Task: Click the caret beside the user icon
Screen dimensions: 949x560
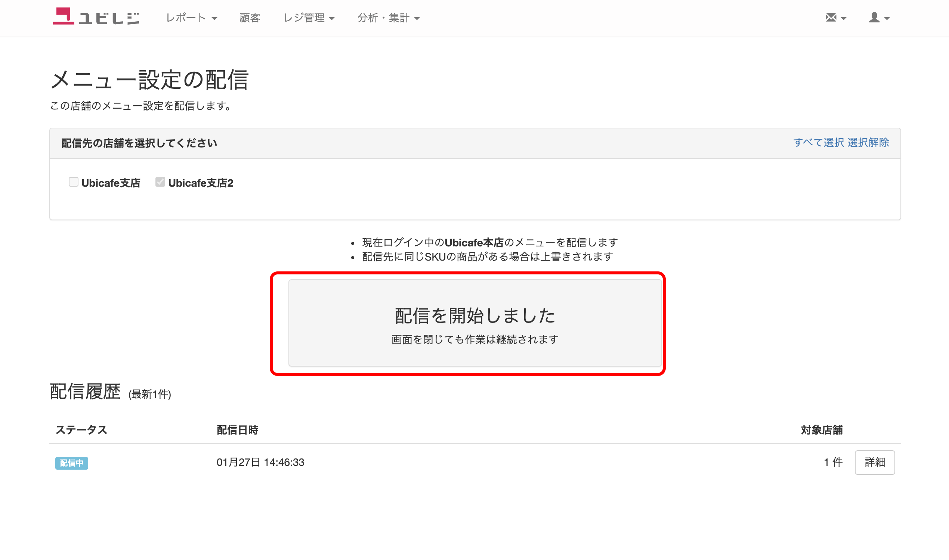Action: [x=887, y=19]
